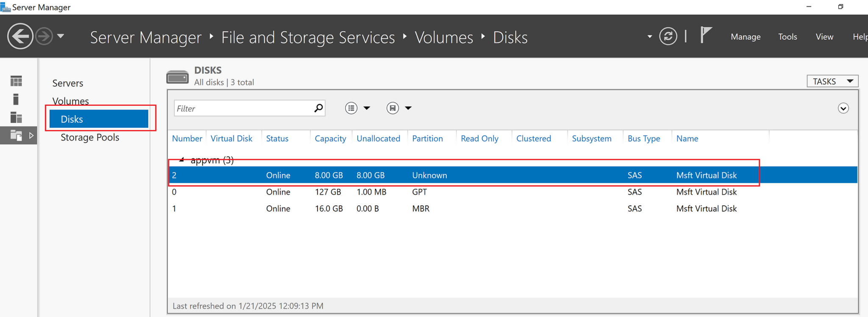Open the list view criteria dropdown
This screenshot has height=317, width=868.
point(357,108)
